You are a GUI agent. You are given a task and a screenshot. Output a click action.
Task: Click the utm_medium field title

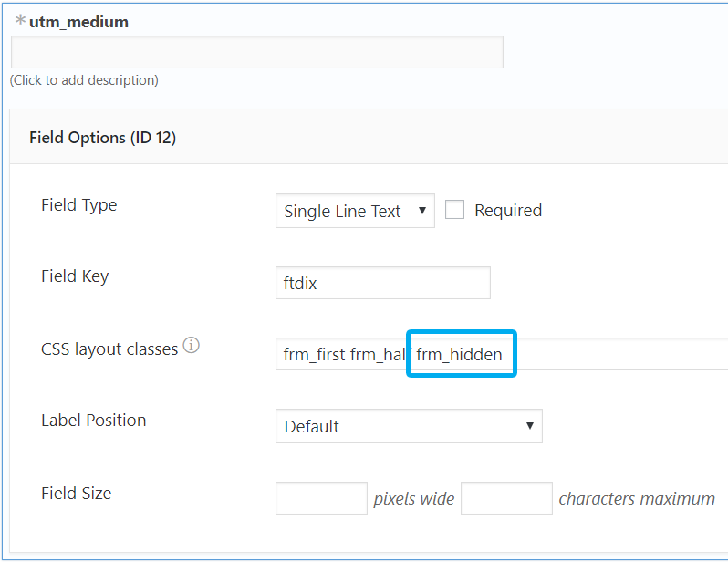pyautogui.click(x=79, y=22)
